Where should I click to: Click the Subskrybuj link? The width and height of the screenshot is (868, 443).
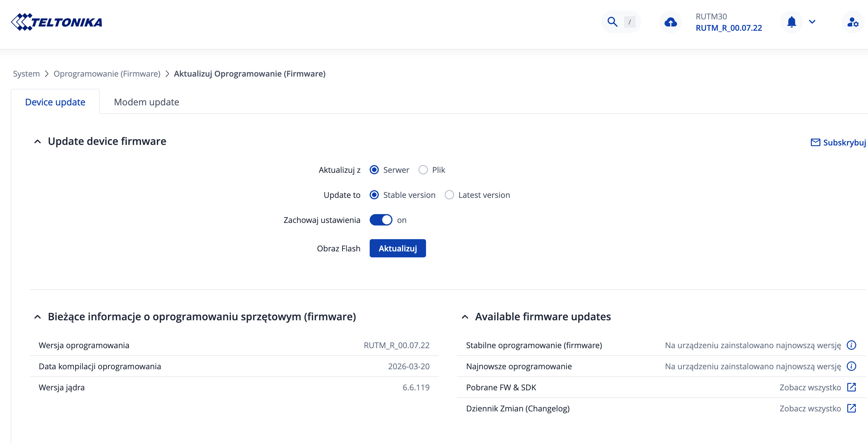[x=838, y=142]
